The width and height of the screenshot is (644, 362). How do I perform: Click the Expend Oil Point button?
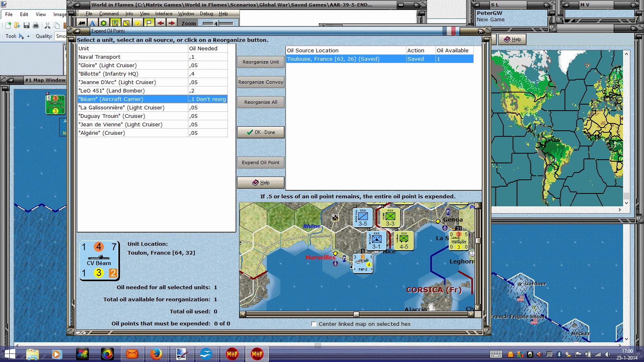[260, 162]
